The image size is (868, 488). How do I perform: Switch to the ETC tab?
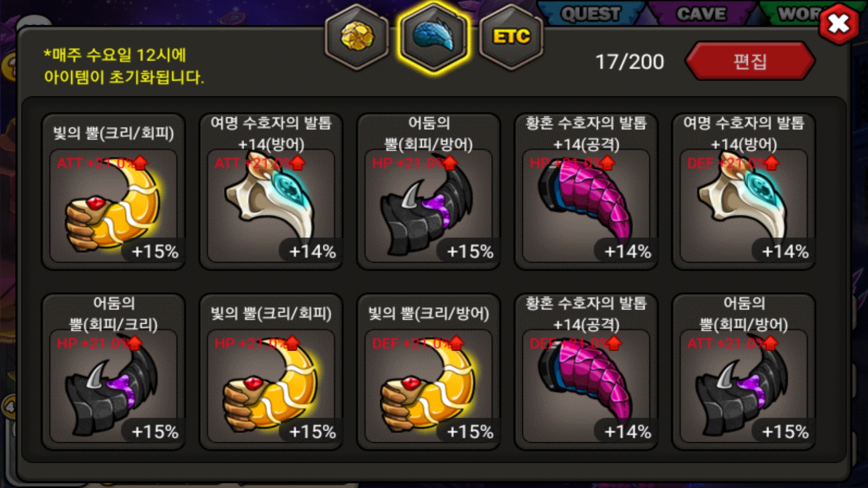click(511, 37)
